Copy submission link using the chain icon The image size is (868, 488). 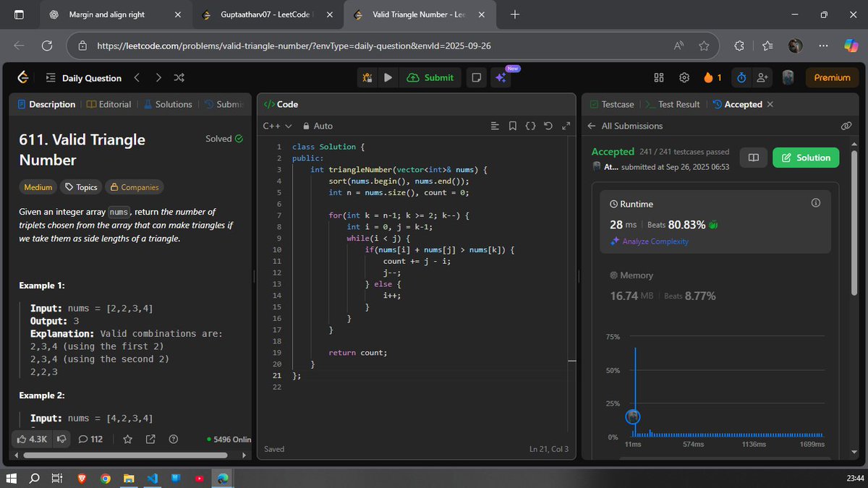coord(846,126)
